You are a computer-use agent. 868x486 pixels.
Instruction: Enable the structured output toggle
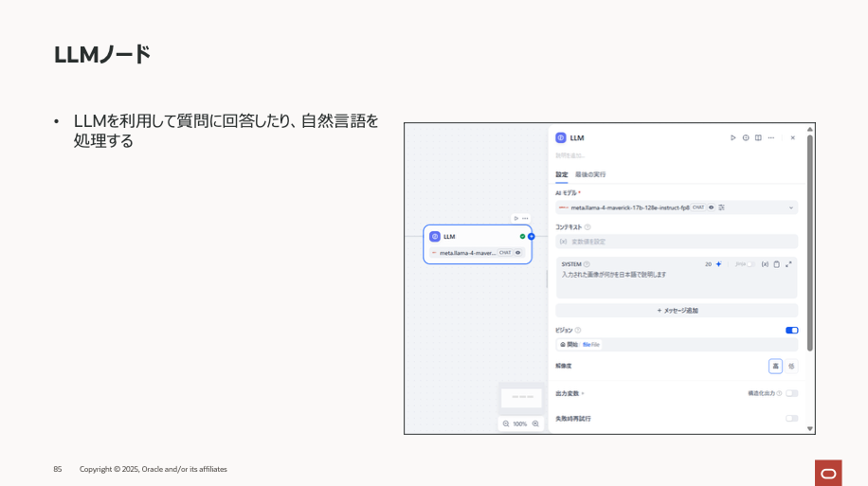click(791, 393)
